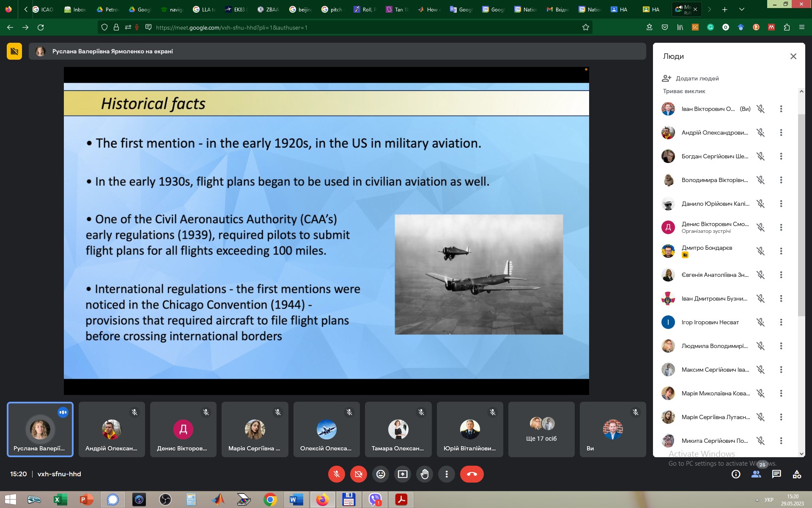Open the activities icon
This screenshot has width=812, height=508.
pos(797,474)
